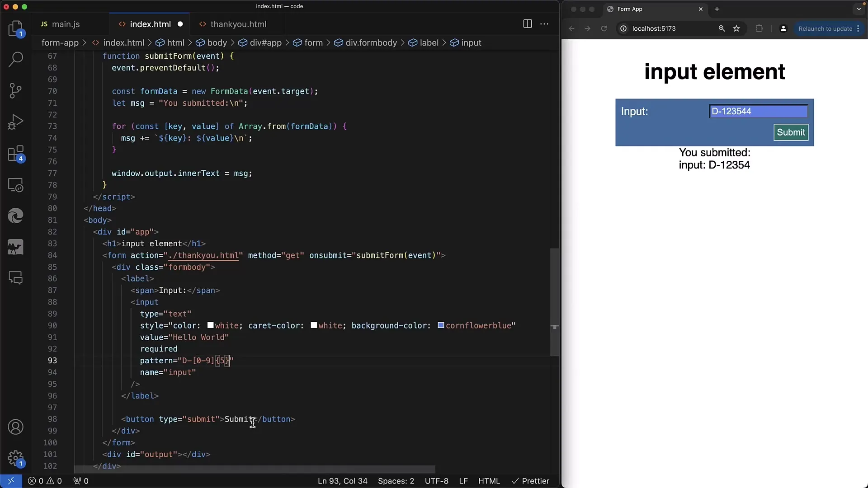868x488 pixels.
Task: Select the Run and Debug icon
Action: 16,122
